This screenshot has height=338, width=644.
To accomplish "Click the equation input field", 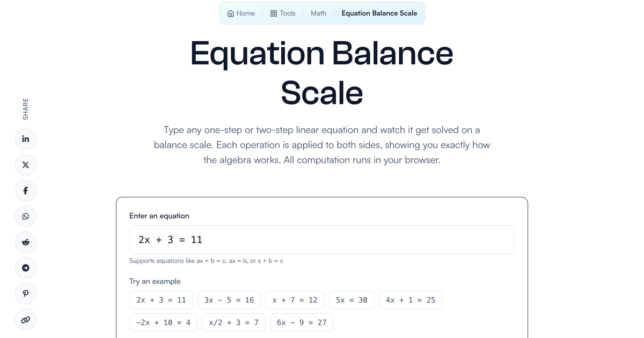I will (322, 240).
